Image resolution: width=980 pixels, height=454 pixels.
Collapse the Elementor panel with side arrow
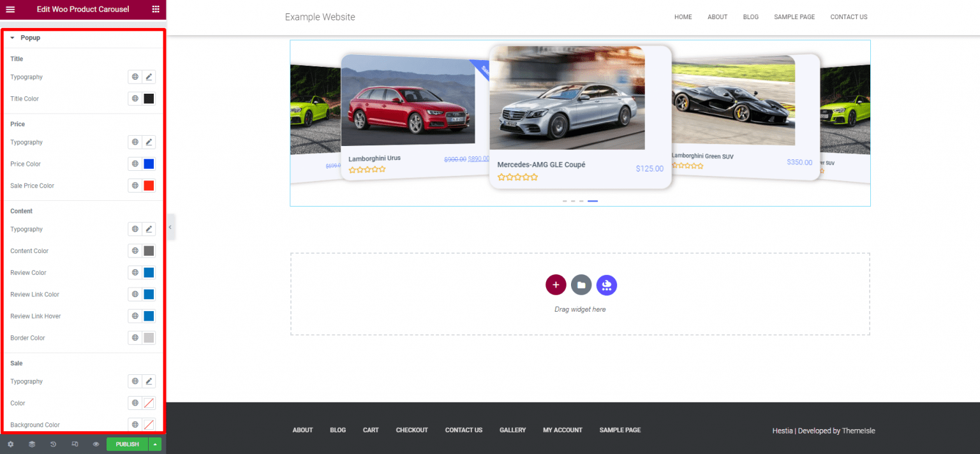point(170,227)
